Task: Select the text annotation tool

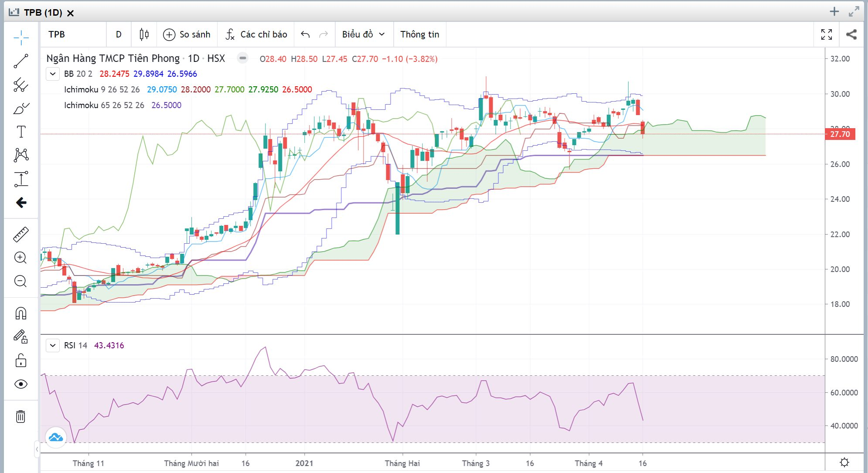Action: coord(20,132)
